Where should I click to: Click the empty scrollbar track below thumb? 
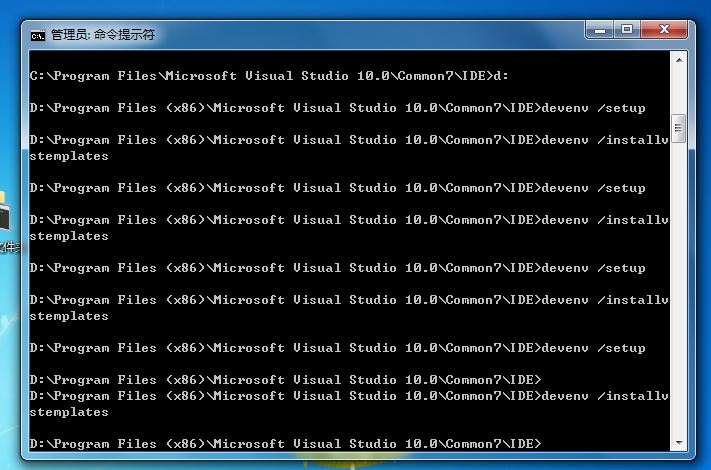click(x=678, y=300)
